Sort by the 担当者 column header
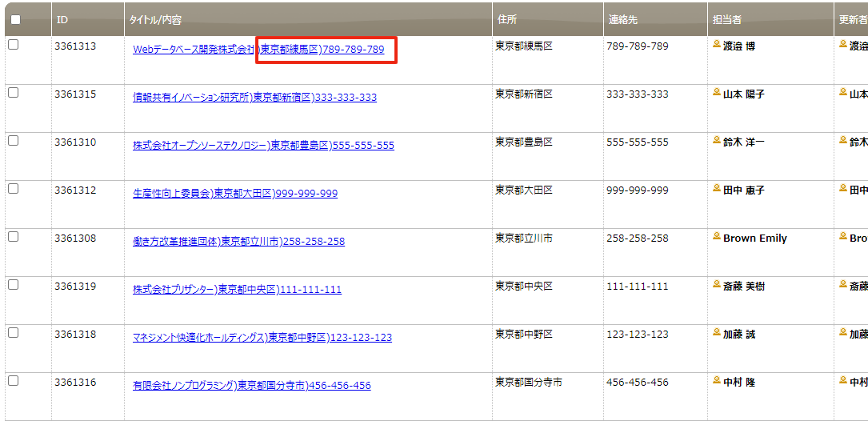This screenshot has height=437, width=868. point(770,19)
